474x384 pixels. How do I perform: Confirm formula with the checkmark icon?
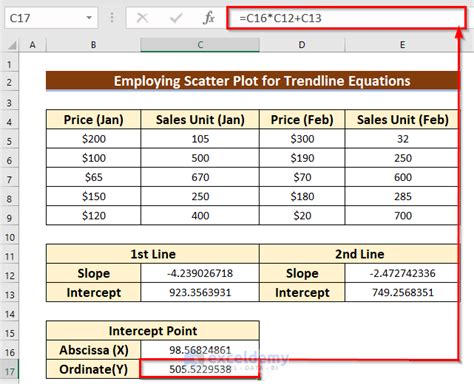pyautogui.click(x=176, y=18)
